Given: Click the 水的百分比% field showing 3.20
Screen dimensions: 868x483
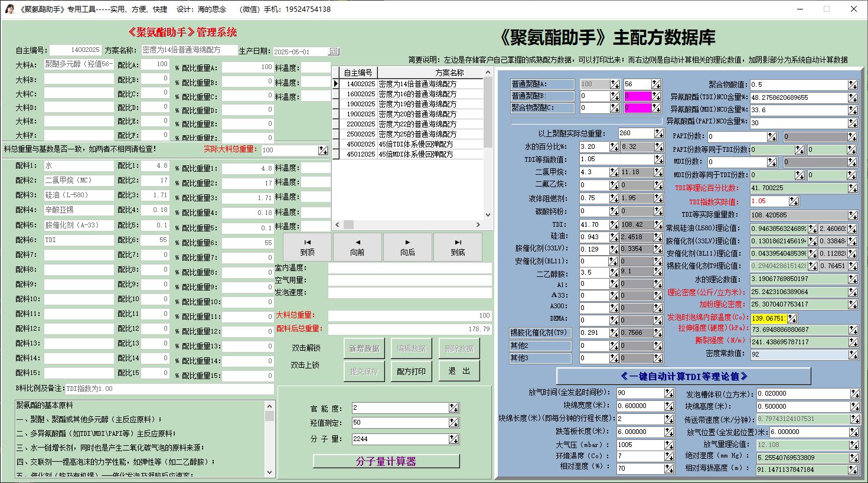Looking at the screenshot, I should coord(594,147).
